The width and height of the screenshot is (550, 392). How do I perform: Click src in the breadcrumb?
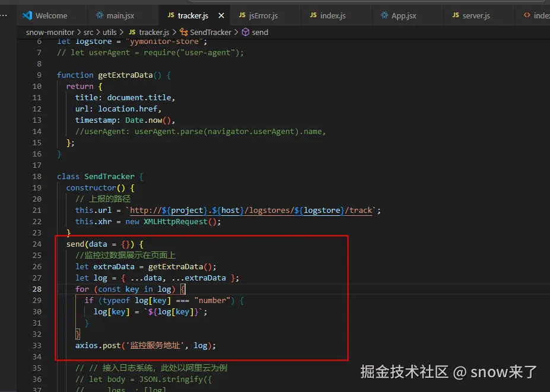[88, 32]
